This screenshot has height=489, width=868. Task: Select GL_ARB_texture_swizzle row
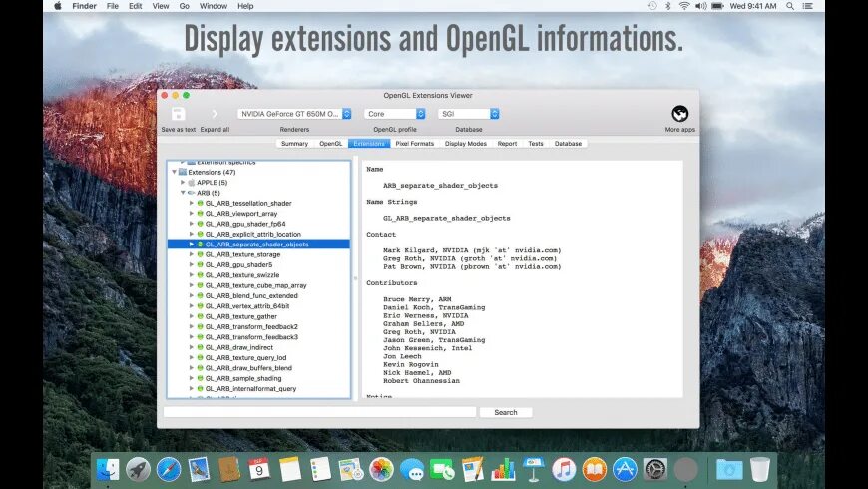click(x=259, y=275)
